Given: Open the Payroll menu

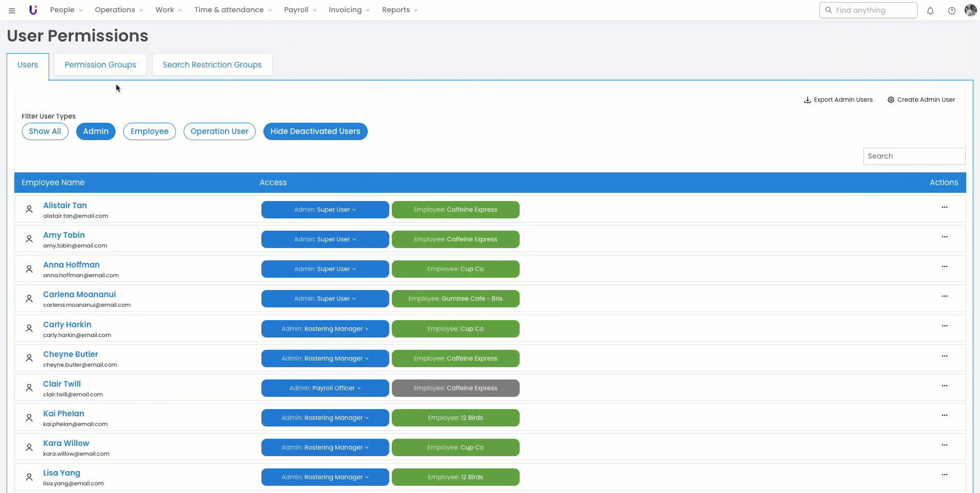Looking at the screenshot, I should point(300,10).
